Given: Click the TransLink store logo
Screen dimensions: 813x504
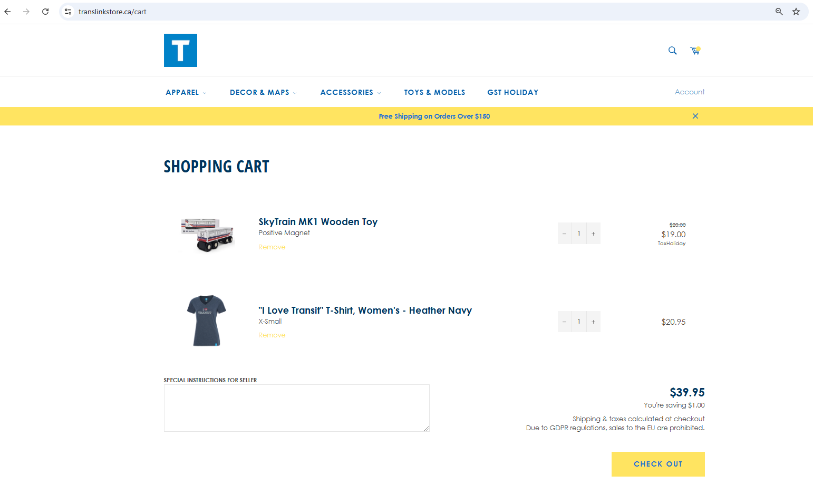Looking at the screenshot, I should click(x=180, y=50).
